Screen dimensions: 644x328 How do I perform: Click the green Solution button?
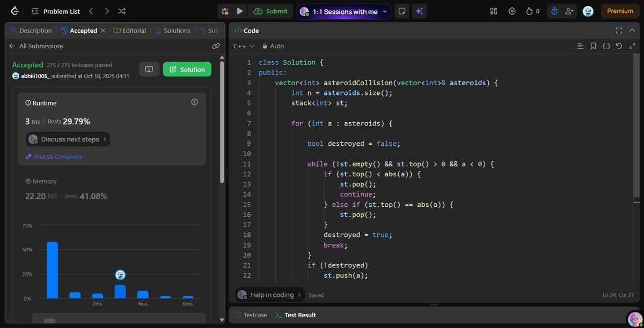point(187,69)
